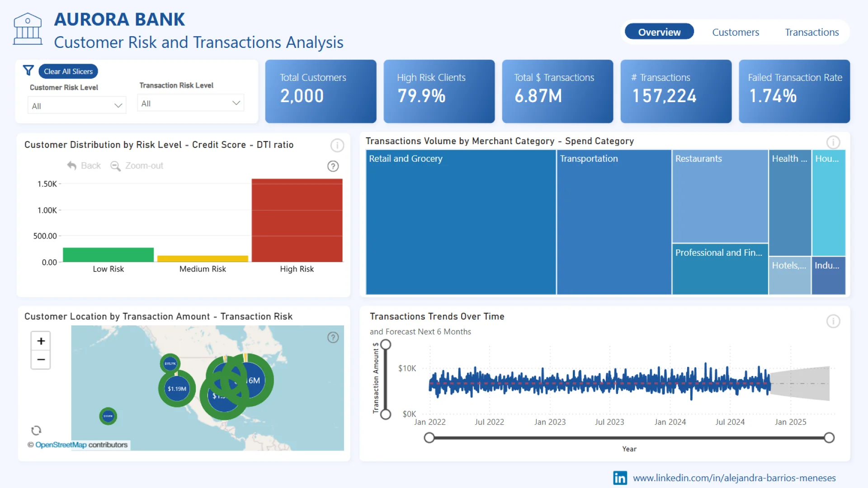Open the Customer Risk Level dropdown
The image size is (868, 488).
pyautogui.click(x=77, y=106)
